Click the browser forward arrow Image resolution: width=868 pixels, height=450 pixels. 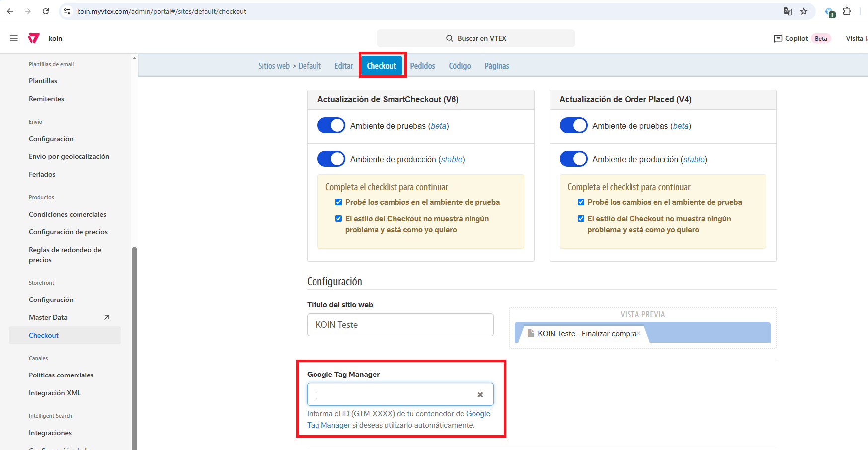pyautogui.click(x=28, y=11)
